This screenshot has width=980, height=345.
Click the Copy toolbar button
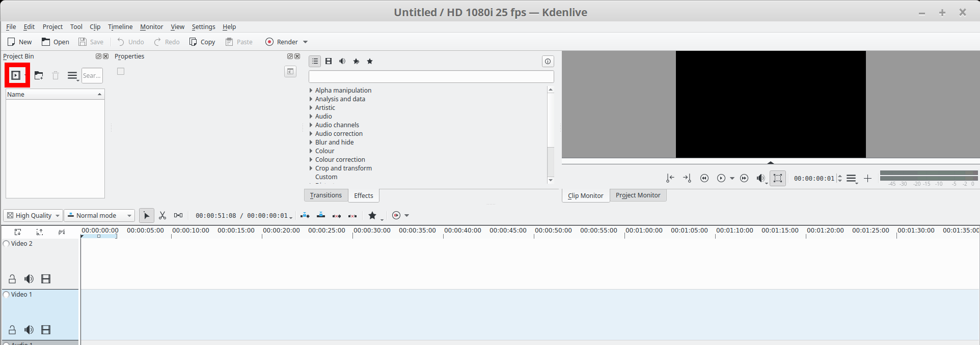pyautogui.click(x=202, y=42)
